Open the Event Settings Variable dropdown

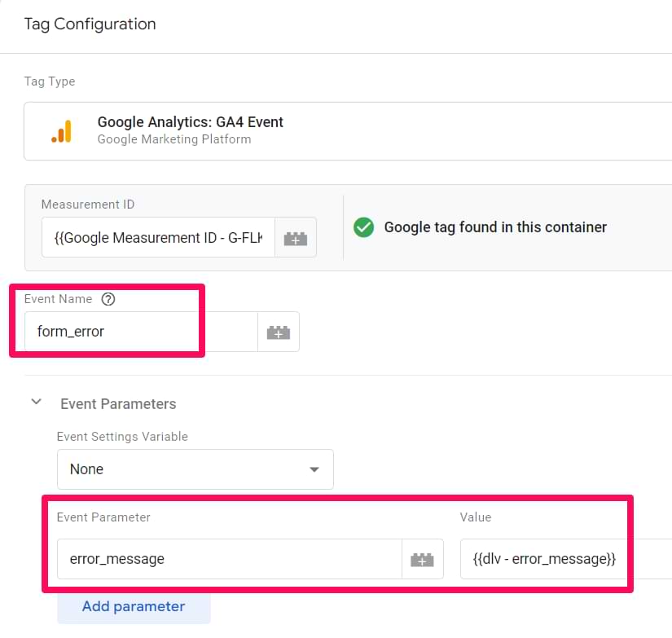coord(195,469)
